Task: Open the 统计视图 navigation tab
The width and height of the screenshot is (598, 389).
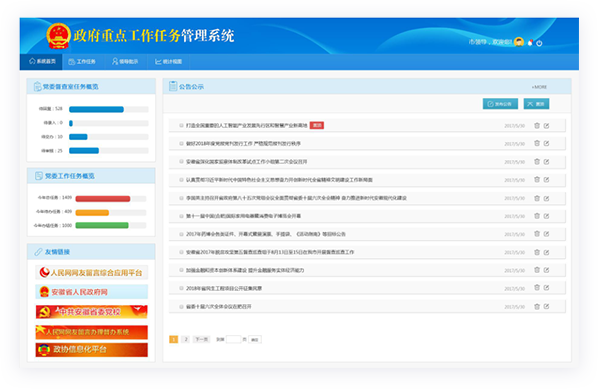Action: click(168, 61)
